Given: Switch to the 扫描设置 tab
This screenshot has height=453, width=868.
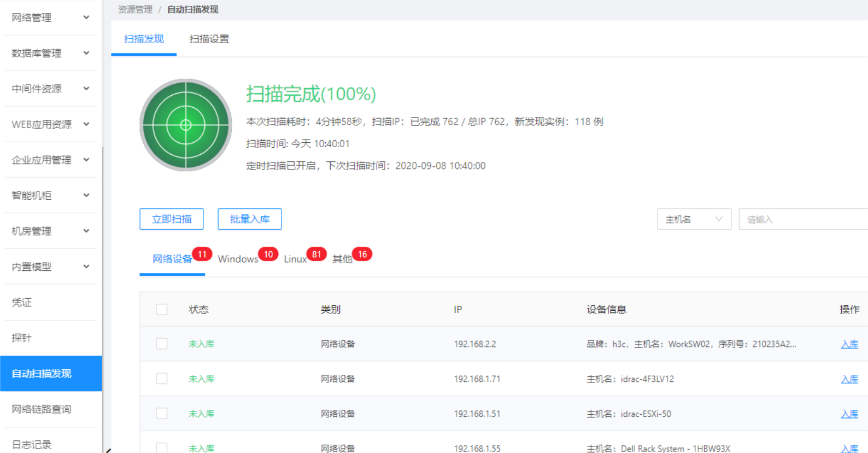Looking at the screenshot, I should tap(209, 39).
